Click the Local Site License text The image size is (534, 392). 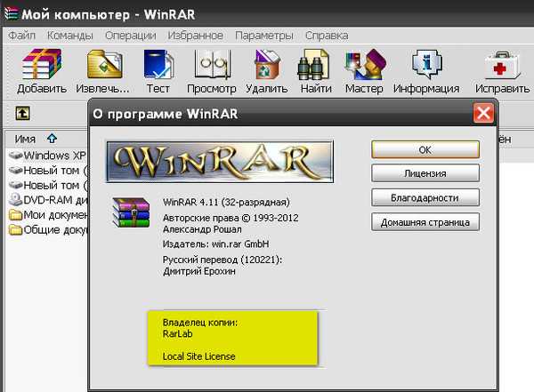[198, 356]
